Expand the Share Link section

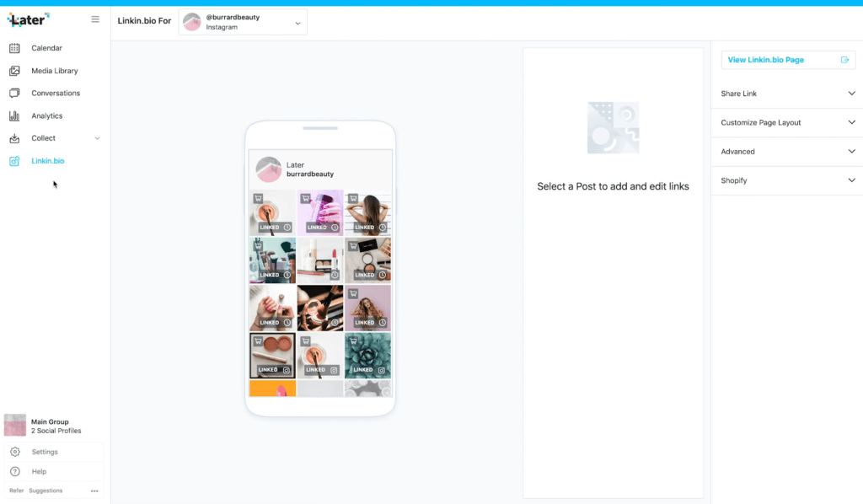[x=788, y=94]
